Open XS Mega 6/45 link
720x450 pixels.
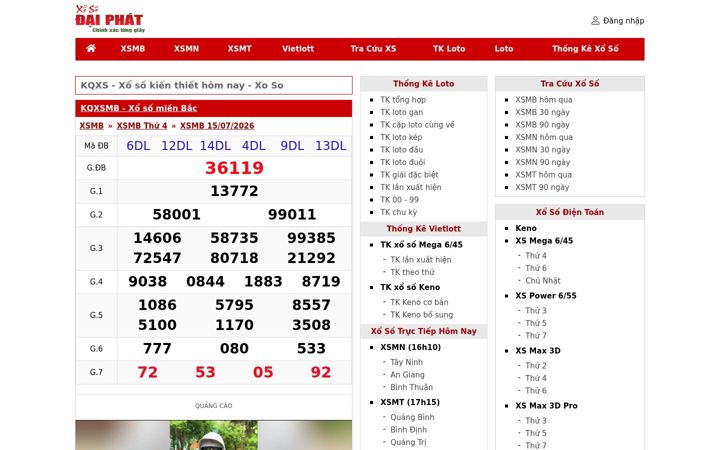pyautogui.click(x=544, y=241)
